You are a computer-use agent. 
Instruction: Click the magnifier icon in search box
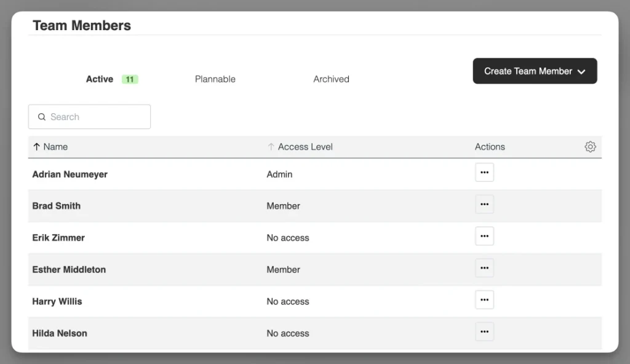[x=42, y=117]
